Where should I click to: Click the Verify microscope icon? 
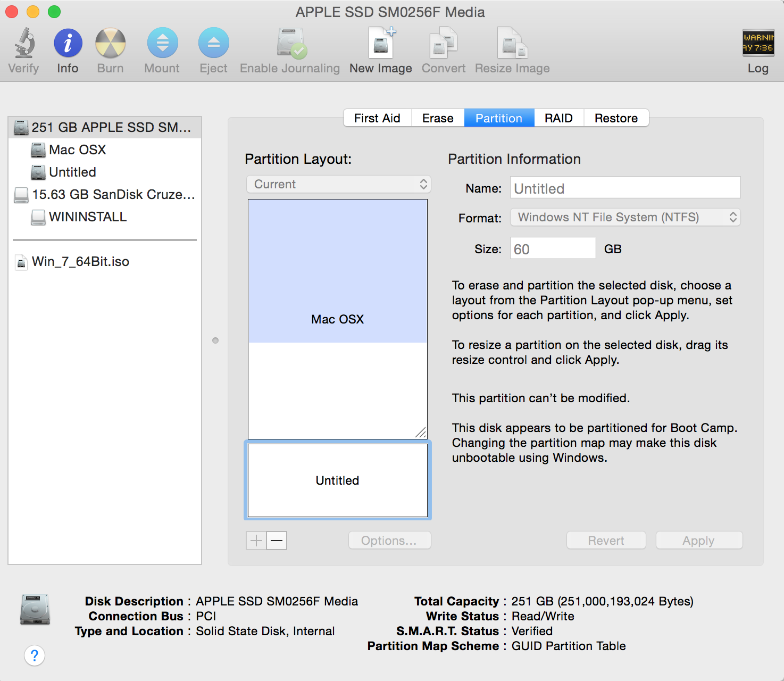point(24,44)
